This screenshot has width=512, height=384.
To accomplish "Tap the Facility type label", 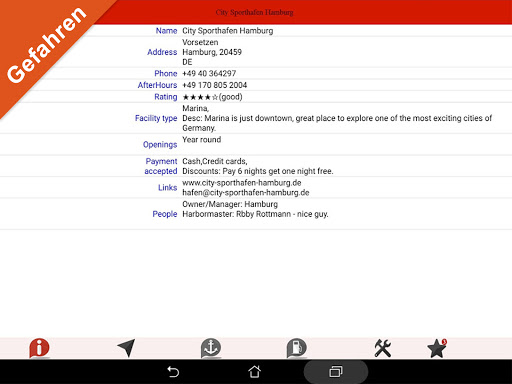I will (156, 118).
